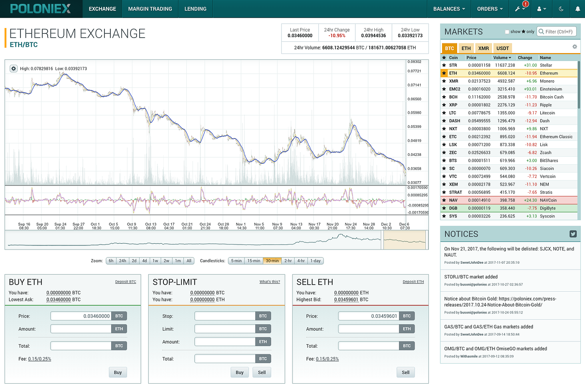Expand the Orders dropdown

tap(490, 9)
